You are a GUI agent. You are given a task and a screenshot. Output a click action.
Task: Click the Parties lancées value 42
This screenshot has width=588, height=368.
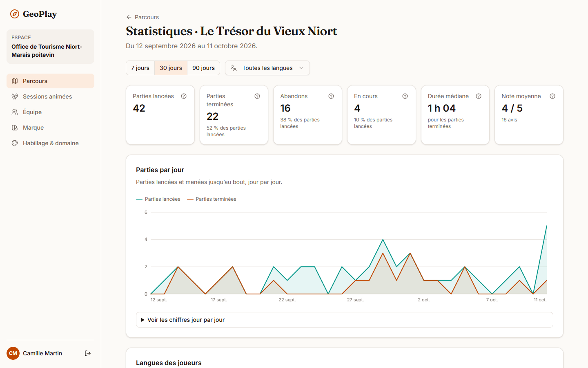pyautogui.click(x=139, y=108)
